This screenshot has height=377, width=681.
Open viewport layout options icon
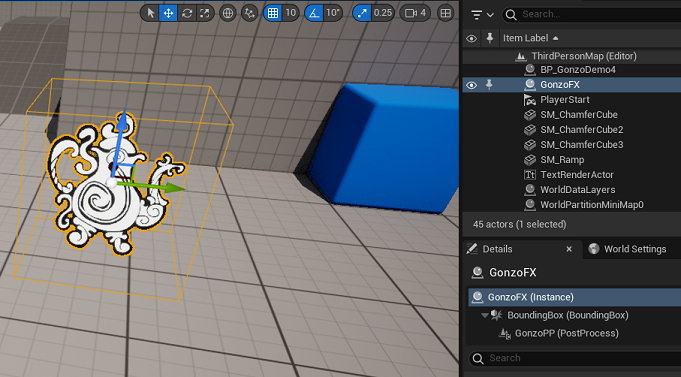pyautogui.click(x=445, y=13)
